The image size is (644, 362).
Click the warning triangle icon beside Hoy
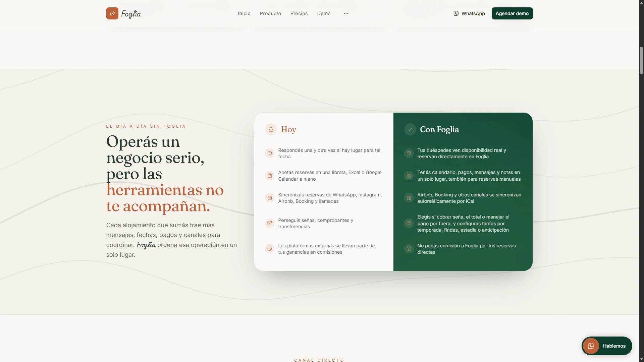point(271,129)
